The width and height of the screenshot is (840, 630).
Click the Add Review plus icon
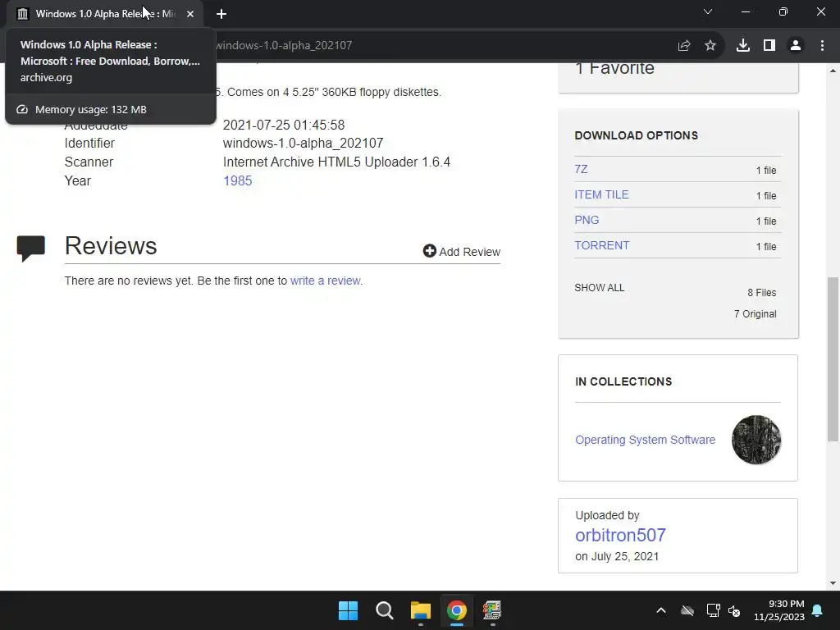click(430, 251)
